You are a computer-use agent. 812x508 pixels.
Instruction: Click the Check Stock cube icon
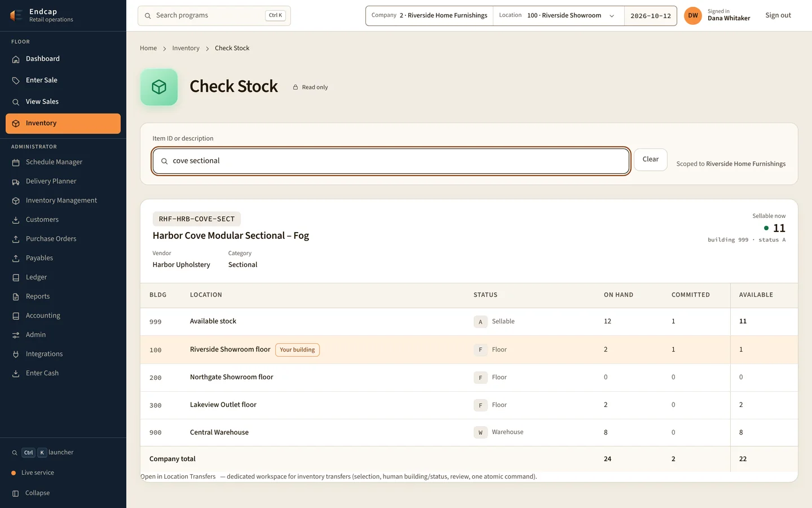coord(159,87)
